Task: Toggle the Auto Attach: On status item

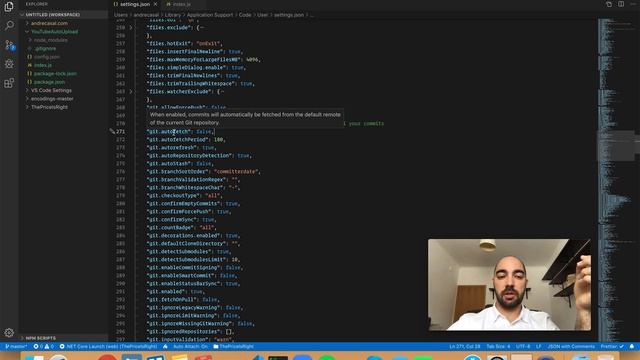Action: click(190, 347)
